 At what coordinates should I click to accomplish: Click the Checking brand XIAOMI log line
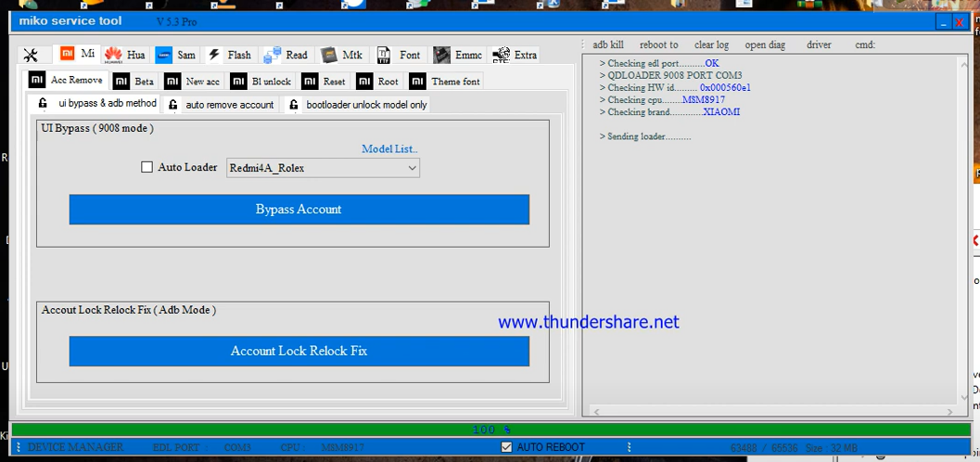pyautogui.click(x=669, y=112)
